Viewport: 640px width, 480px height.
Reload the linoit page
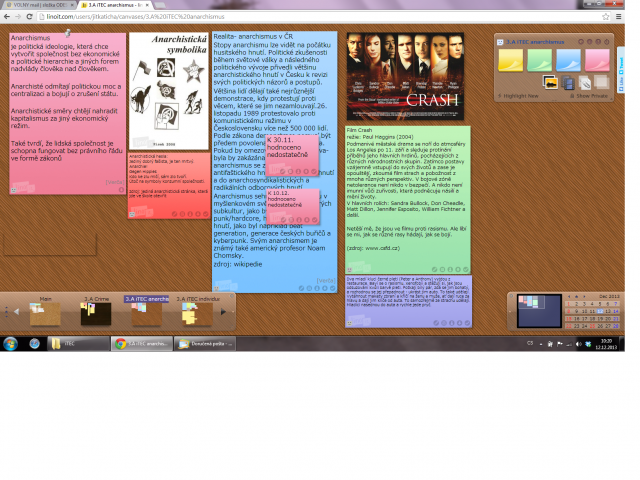29,17
